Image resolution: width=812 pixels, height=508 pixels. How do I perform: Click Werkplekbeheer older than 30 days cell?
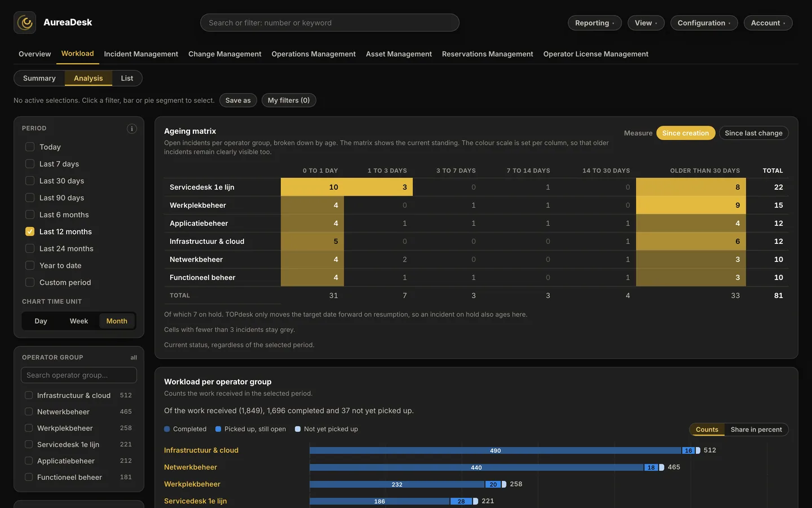click(691, 205)
